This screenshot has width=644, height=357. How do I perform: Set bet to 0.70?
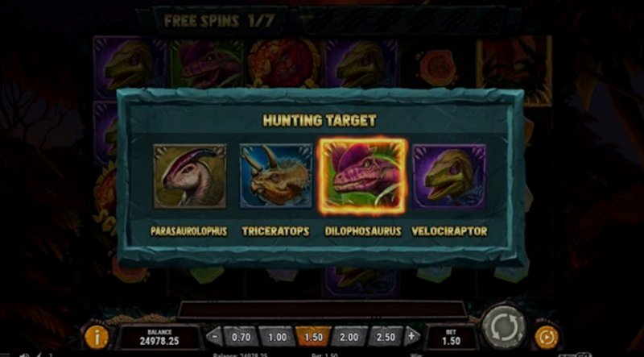(241, 338)
